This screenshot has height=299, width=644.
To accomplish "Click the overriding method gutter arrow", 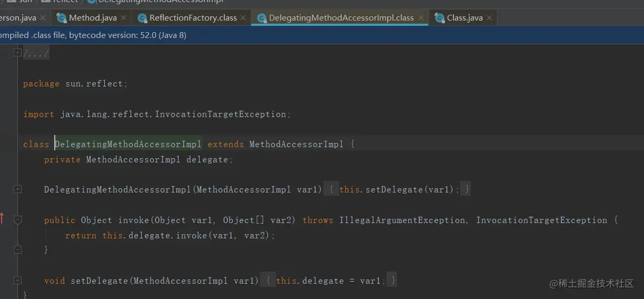I will click(2, 218).
